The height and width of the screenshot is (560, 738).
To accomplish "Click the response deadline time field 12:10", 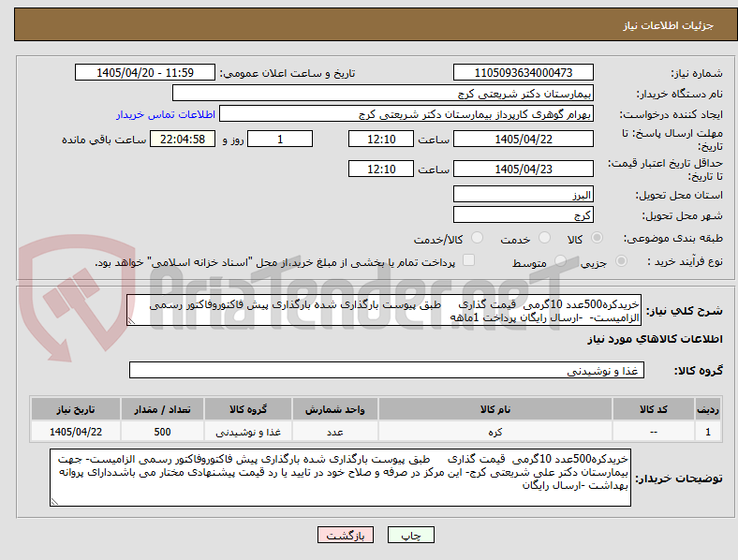I will click(x=381, y=139).
